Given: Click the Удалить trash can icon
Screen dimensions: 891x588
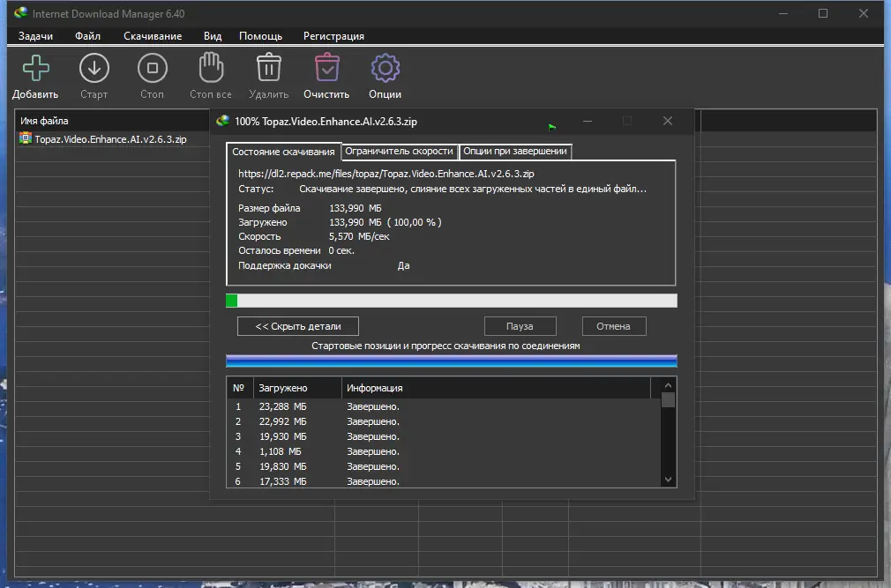Looking at the screenshot, I should click(269, 68).
